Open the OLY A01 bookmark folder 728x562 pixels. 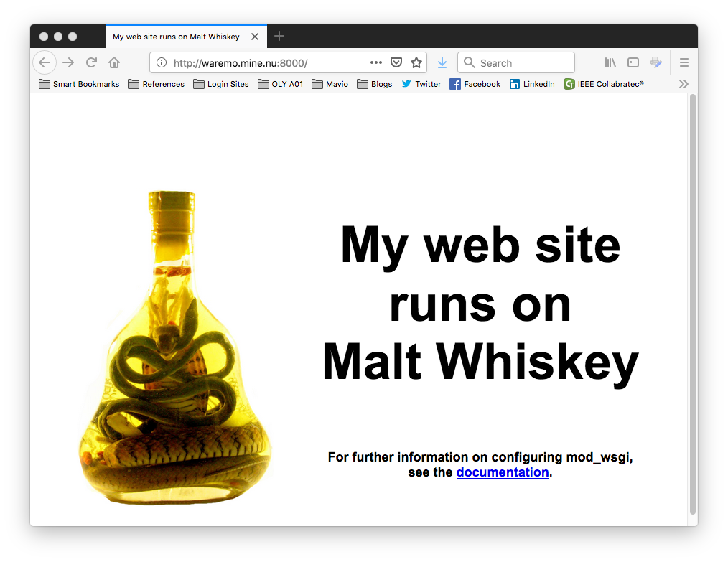coord(281,84)
